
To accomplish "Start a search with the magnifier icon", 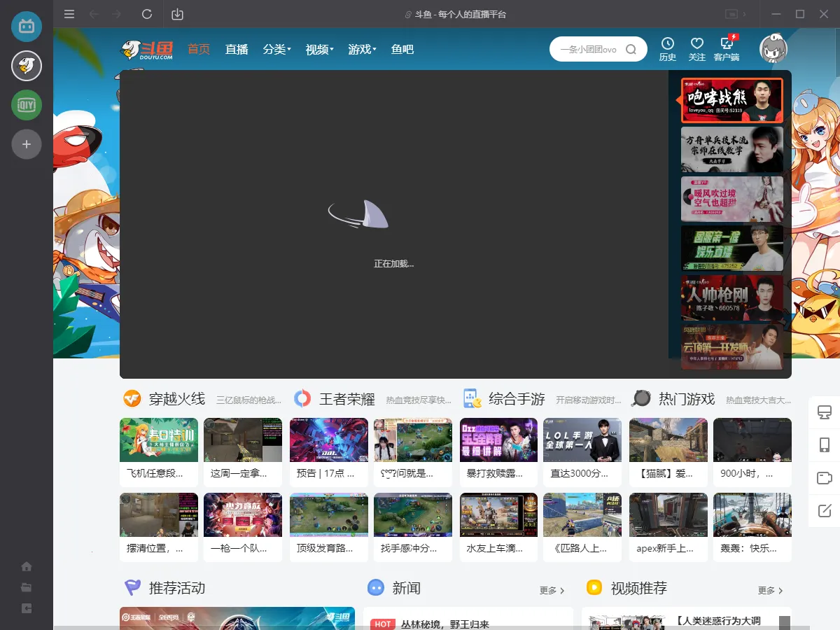I will (x=631, y=49).
